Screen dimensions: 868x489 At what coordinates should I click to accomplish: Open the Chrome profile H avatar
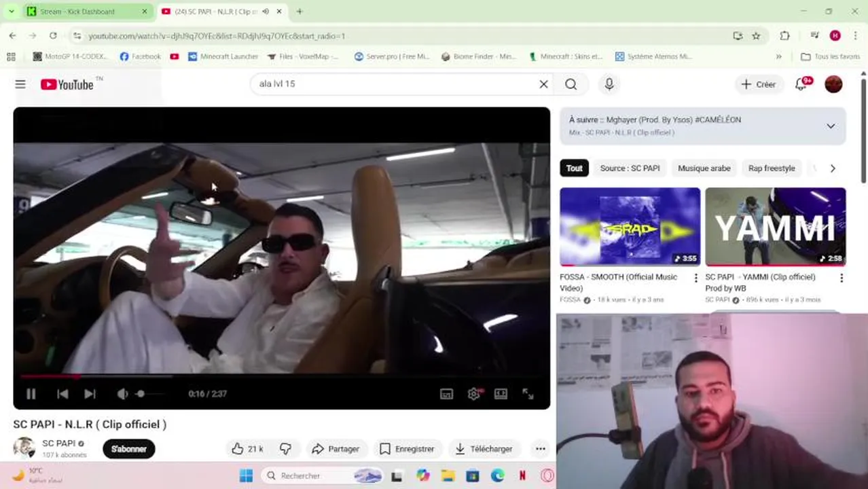point(835,35)
